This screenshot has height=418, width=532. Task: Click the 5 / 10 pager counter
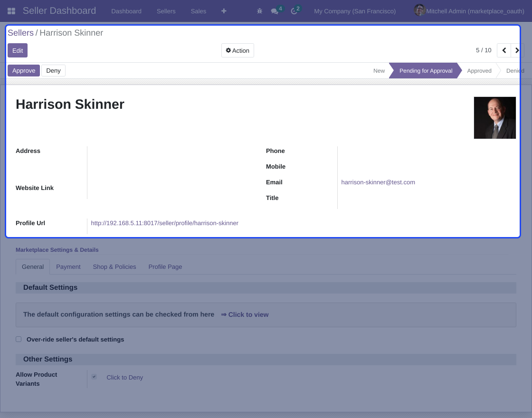[x=484, y=50]
